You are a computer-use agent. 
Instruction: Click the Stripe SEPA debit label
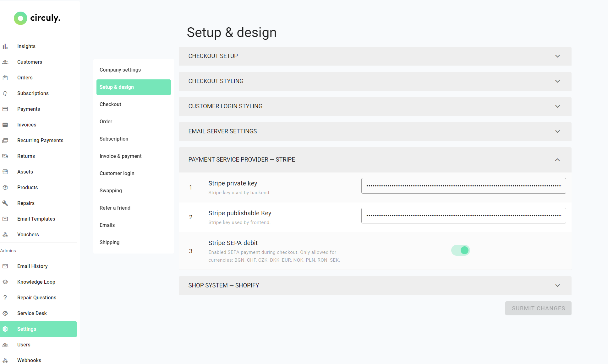pyautogui.click(x=233, y=243)
